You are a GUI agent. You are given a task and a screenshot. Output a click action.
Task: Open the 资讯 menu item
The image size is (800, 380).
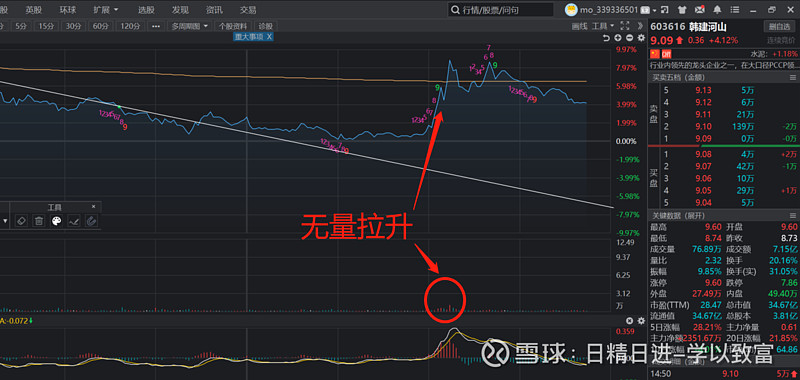tap(214, 10)
